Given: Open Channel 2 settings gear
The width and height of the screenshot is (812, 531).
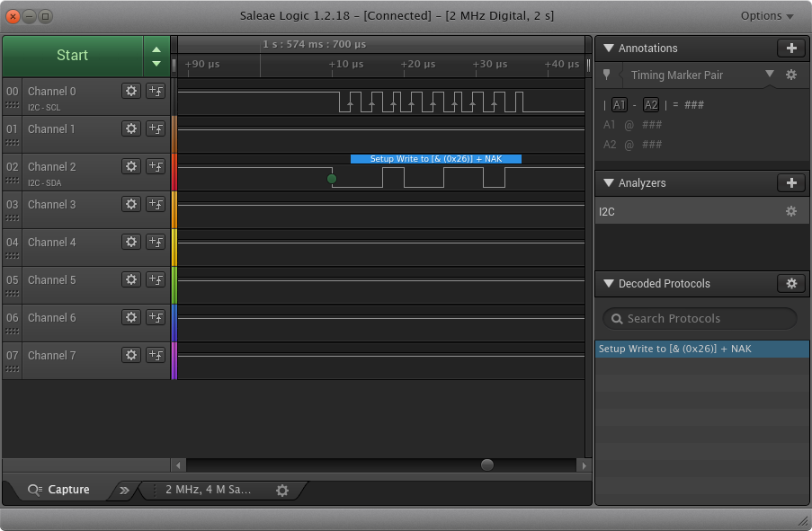Looking at the screenshot, I should click(x=131, y=166).
